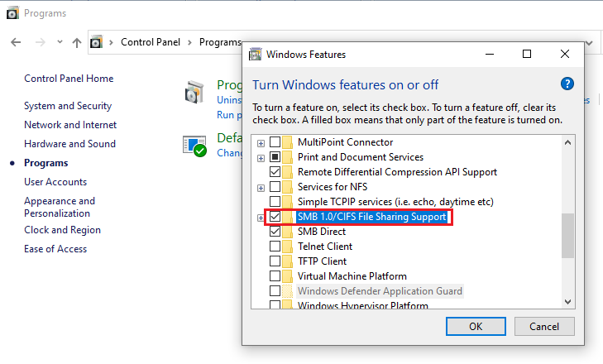Image resolution: width=603 pixels, height=364 pixels.
Task: Open the recent locations dropdown chevron
Action: click(59, 42)
